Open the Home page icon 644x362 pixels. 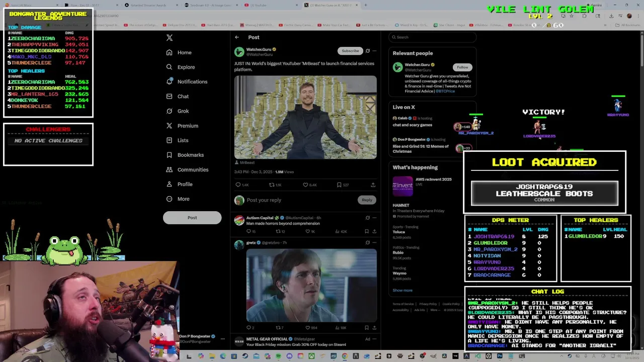pyautogui.click(x=170, y=52)
